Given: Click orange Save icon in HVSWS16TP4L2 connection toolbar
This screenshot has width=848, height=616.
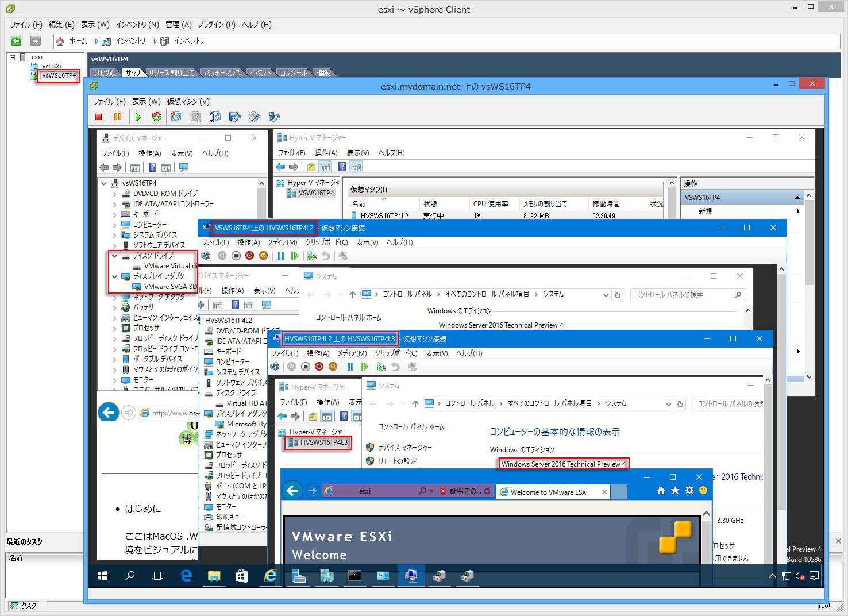Looking at the screenshot, I should (x=264, y=256).
